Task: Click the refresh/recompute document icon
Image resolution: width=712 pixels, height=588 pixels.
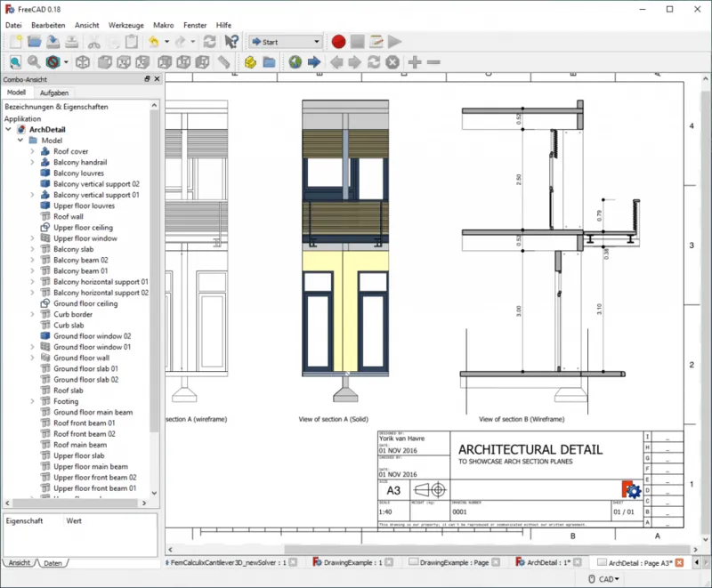Action: click(x=210, y=41)
